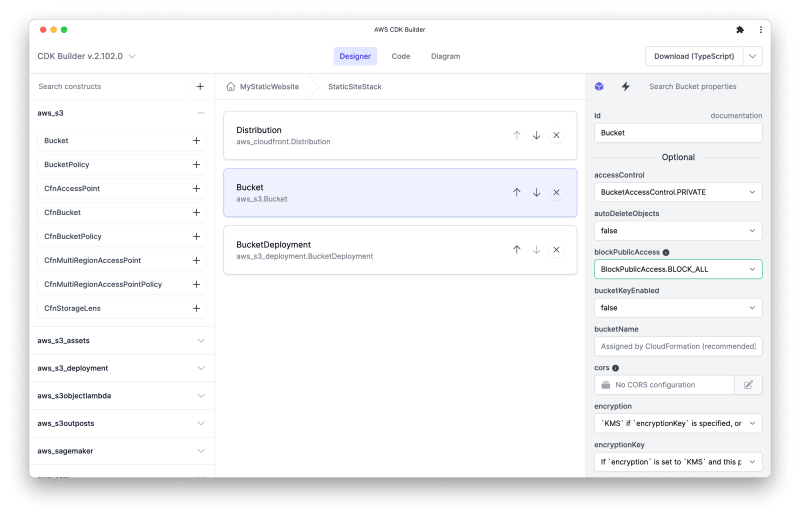Select the Distribution construct card
The height and width of the screenshot is (516, 800).
(400, 135)
